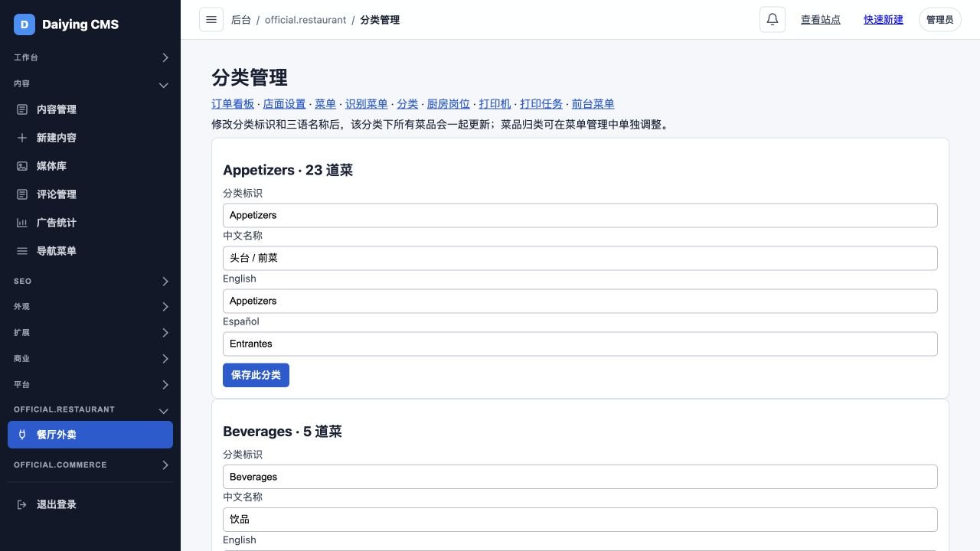Expand the 扩展 sidebar section

coord(90,333)
